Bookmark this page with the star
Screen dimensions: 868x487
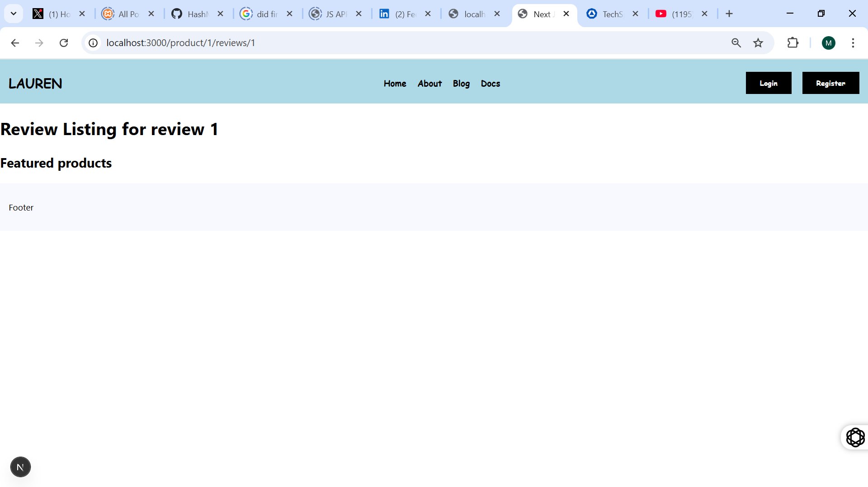(758, 43)
